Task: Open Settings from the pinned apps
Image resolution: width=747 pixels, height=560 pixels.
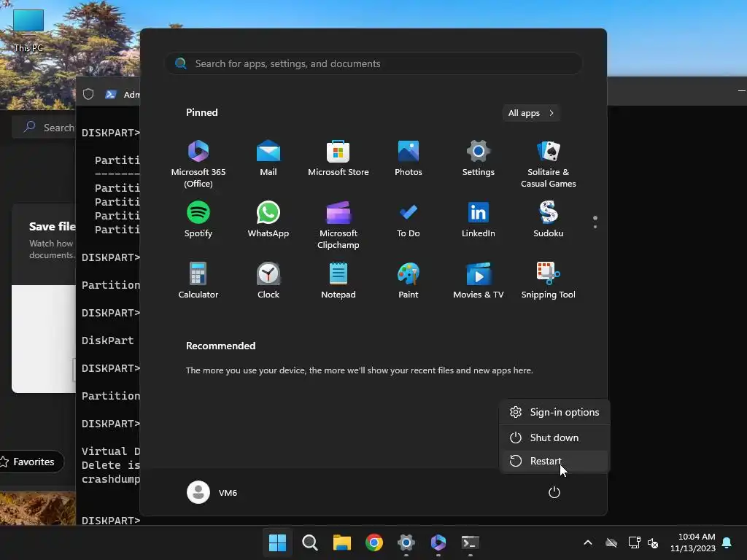Action: point(479,158)
